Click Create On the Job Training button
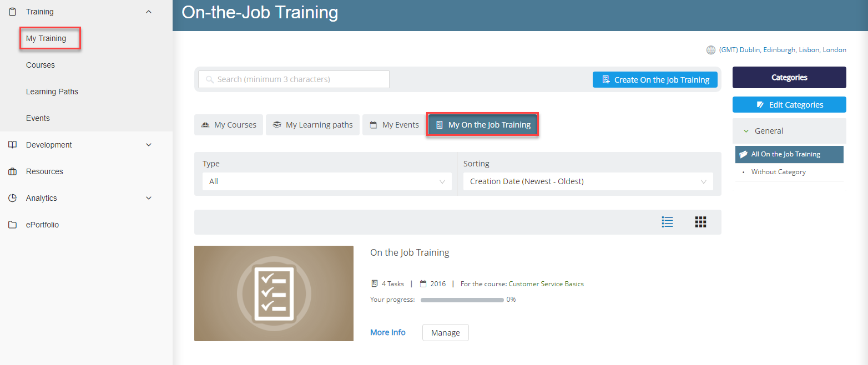868x365 pixels. pos(655,79)
